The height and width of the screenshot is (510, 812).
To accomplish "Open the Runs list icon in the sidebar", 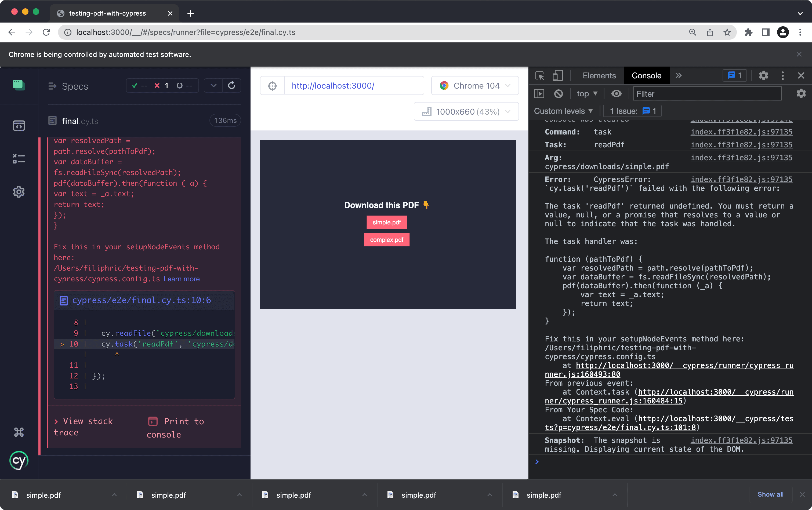I will pyautogui.click(x=19, y=158).
